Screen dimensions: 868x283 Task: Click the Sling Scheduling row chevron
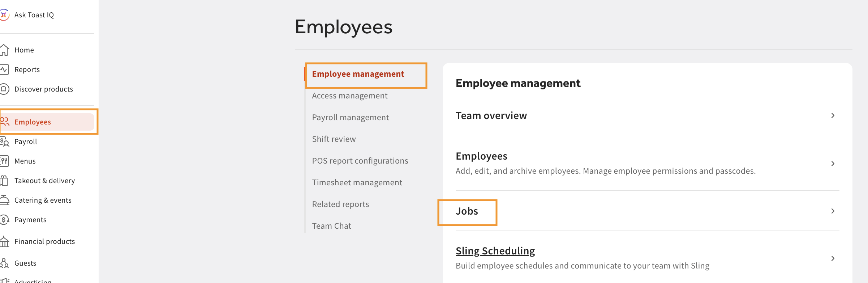click(833, 258)
